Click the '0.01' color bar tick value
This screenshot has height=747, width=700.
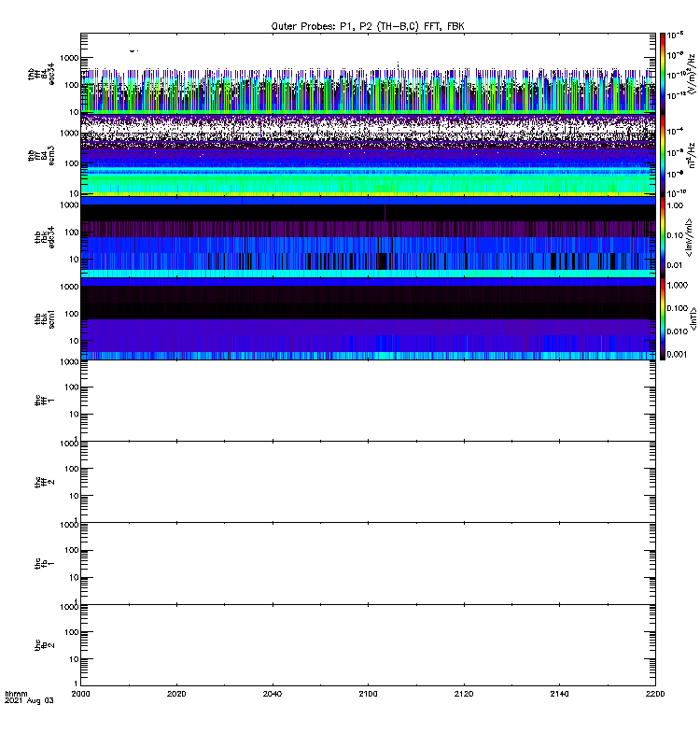tap(675, 265)
